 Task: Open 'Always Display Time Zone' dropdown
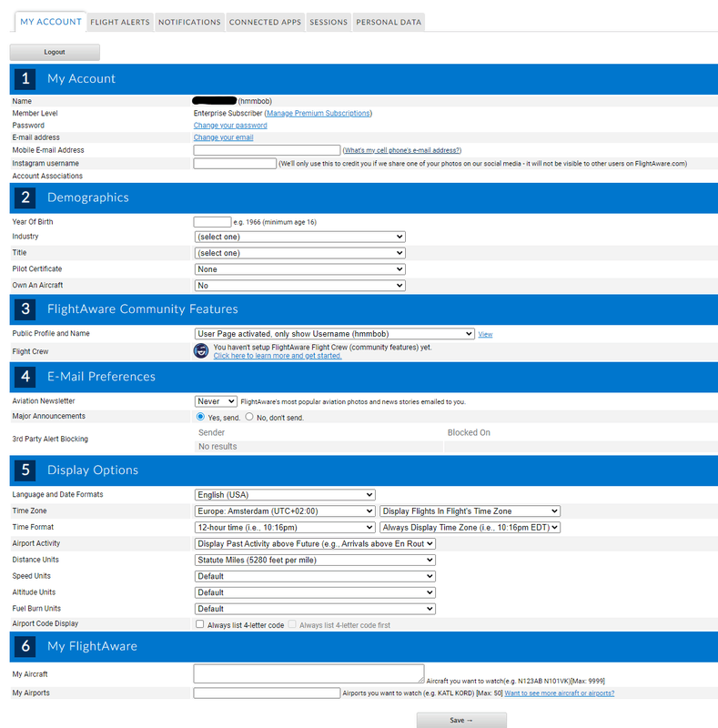(470, 528)
